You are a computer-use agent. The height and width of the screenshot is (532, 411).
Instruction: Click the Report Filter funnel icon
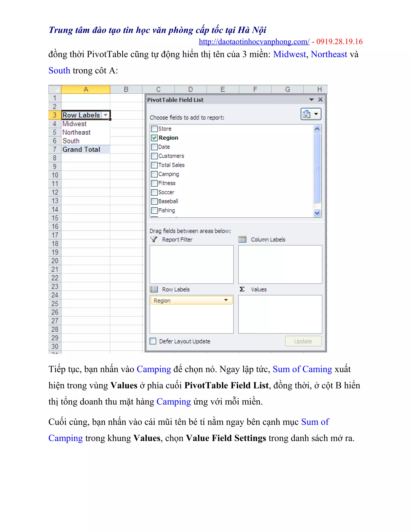click(x=154, y=240)
